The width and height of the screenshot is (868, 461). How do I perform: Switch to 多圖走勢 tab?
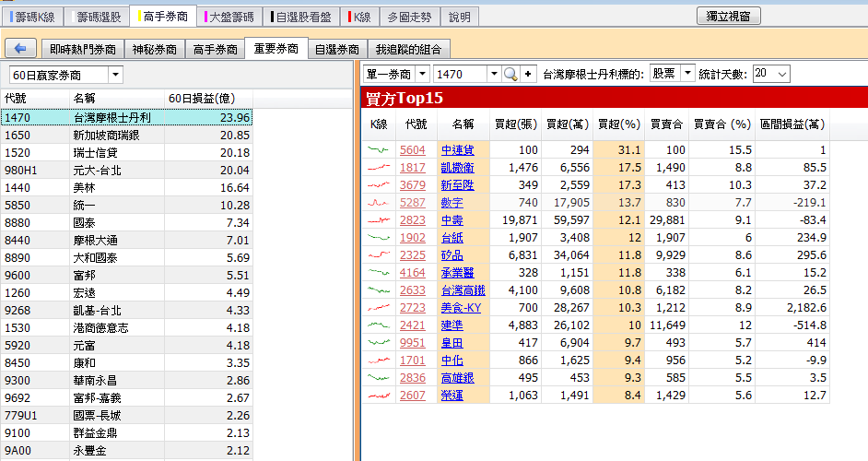click(x=410, y=18)
